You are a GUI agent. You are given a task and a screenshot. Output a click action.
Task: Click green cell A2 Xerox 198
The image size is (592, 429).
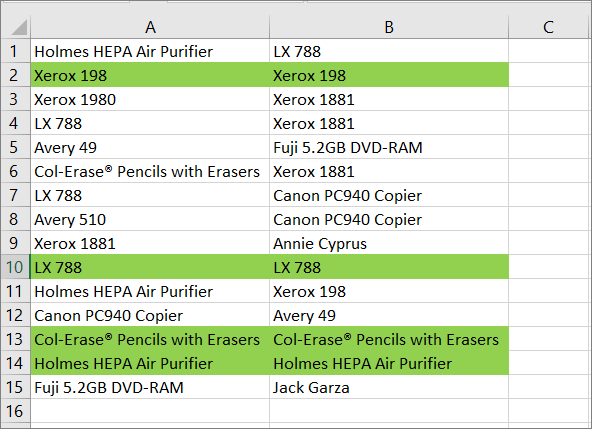(150, 75)
